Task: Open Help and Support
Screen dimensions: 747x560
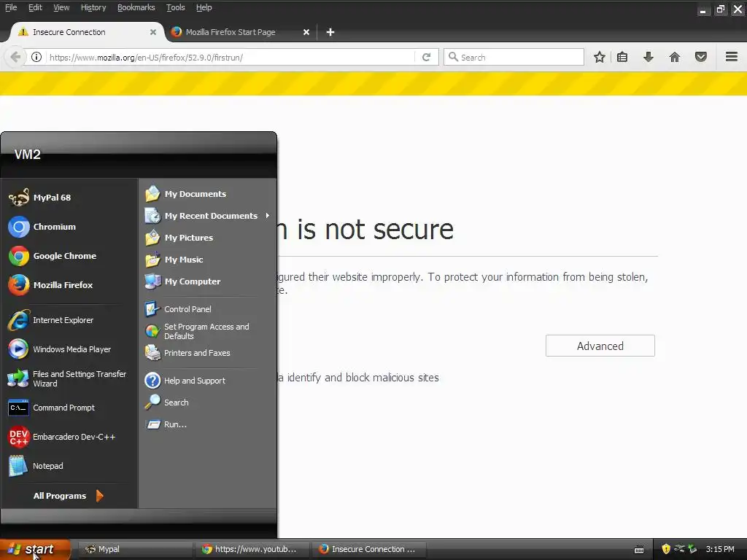Action: click(208, 381)
